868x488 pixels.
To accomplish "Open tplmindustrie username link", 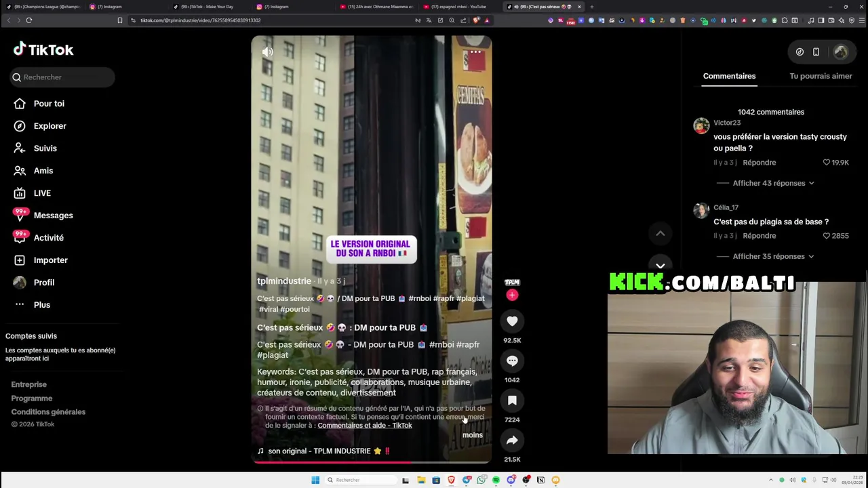I will 284,281.
